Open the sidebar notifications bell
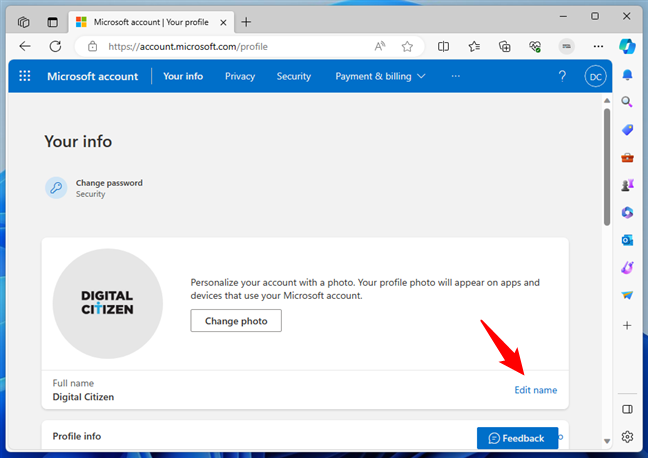Viewport: 648px width, 458px height. tap(627, 75)
